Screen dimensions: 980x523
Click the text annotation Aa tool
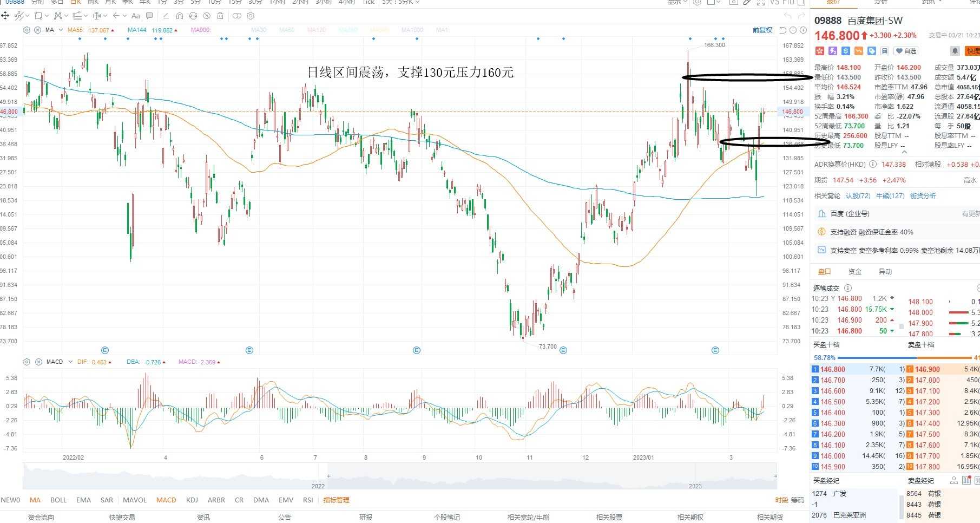click(136, 16)
